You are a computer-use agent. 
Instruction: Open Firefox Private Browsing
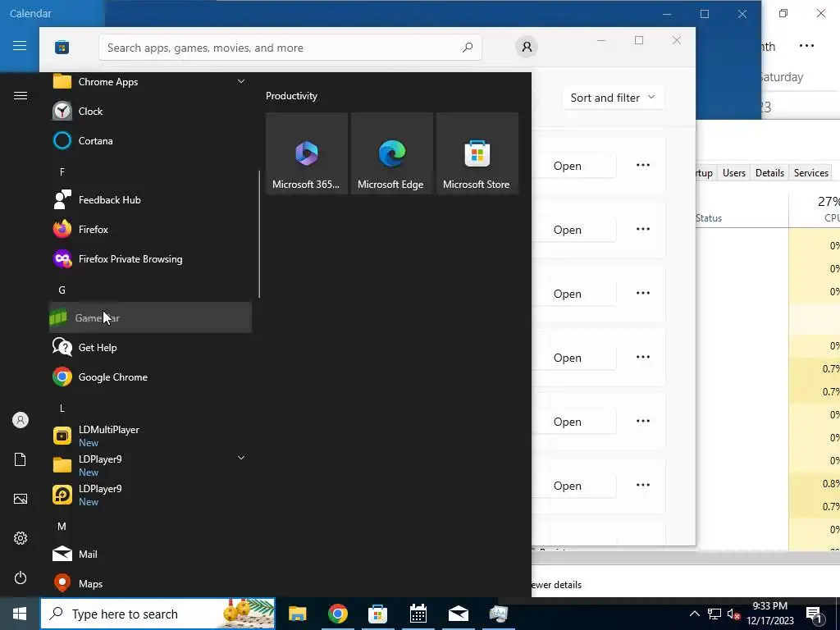[151, 258]
